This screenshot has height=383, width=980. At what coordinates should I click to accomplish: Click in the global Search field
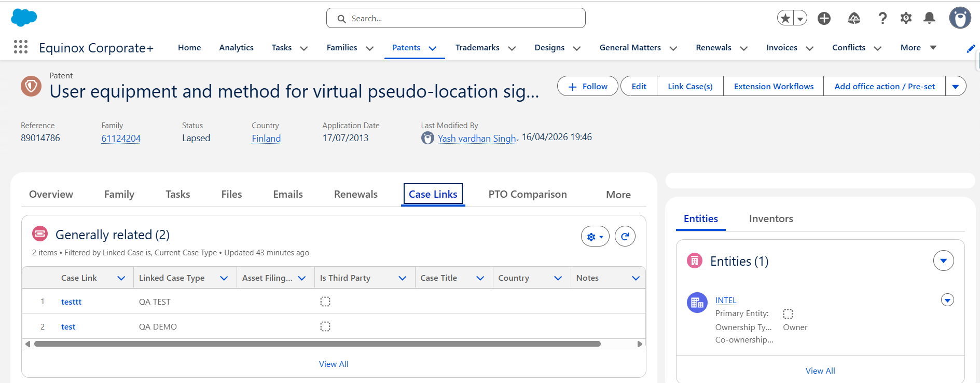click(x=456, y=18)
